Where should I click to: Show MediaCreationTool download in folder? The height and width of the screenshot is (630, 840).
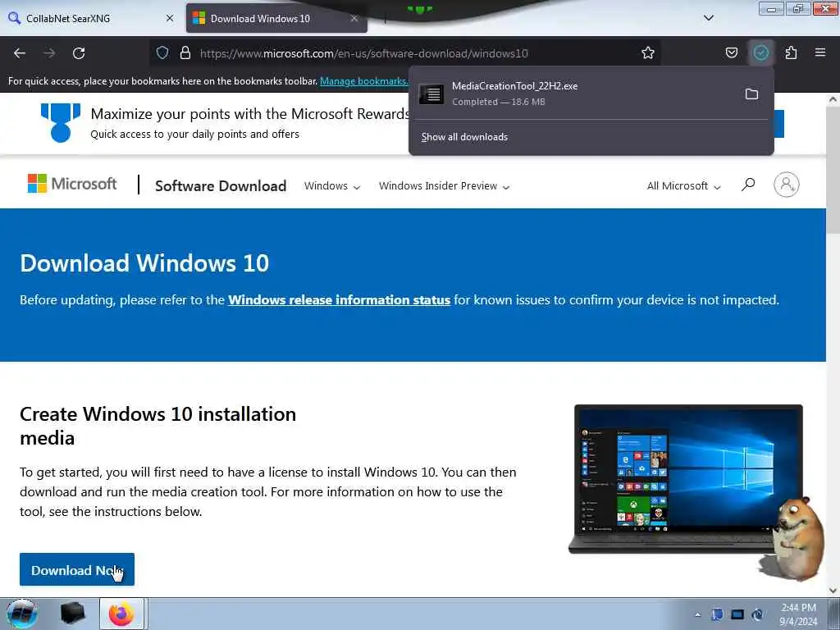751,94
